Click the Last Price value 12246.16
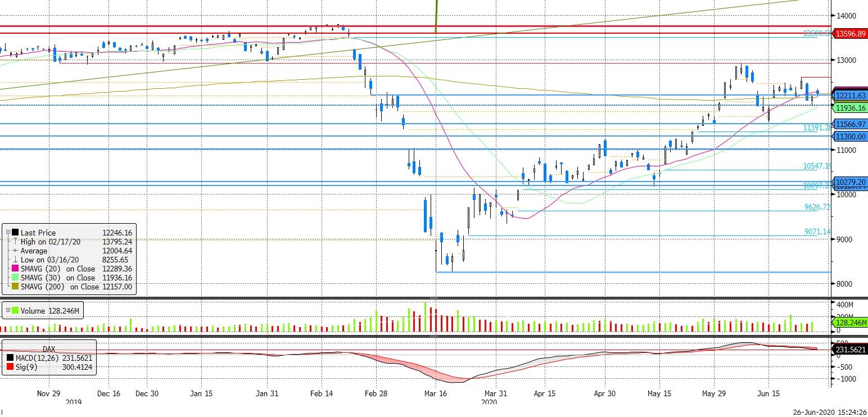This screenshot has width=868, height=417. coord(117,233)
